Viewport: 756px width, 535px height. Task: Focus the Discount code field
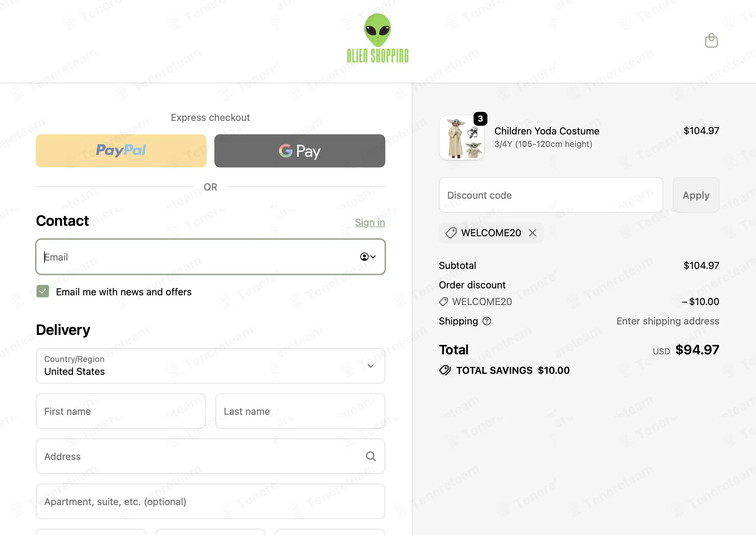tap(551, 195)
